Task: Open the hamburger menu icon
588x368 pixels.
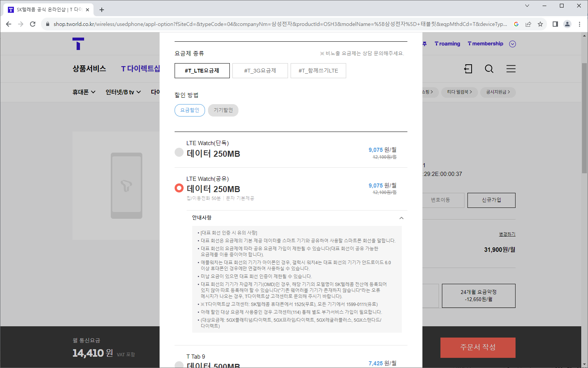Action: point(511,69)
